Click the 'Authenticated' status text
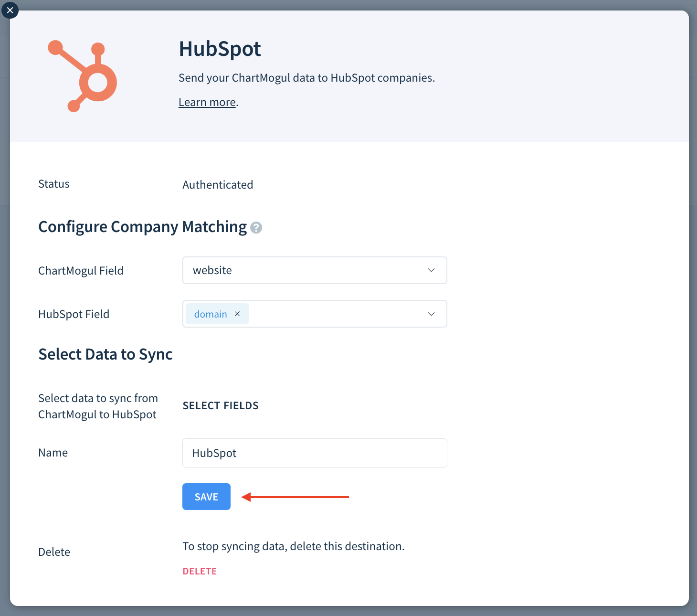The height and width of the screenshot is (616, 697). click(x=218, y=185)
